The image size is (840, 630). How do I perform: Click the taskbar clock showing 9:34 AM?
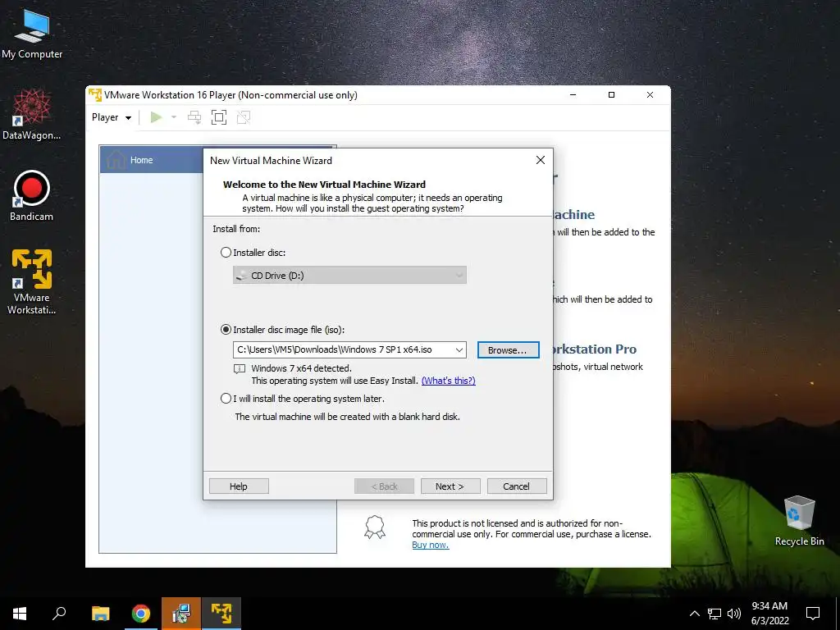[769, 614]
